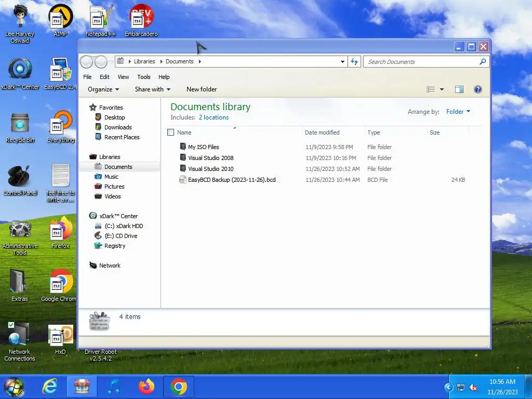Open the '2 locations' link
532x399 pixels.
coord(214,117)
